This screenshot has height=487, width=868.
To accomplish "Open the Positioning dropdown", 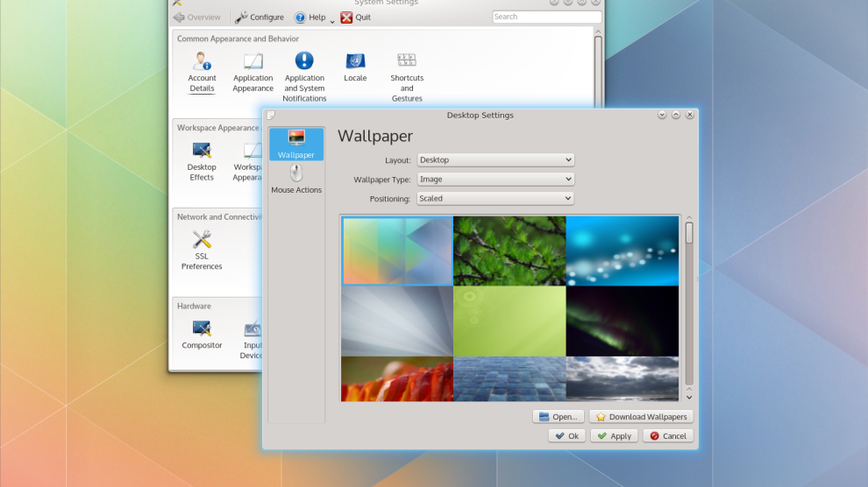I will coord(495,199).
